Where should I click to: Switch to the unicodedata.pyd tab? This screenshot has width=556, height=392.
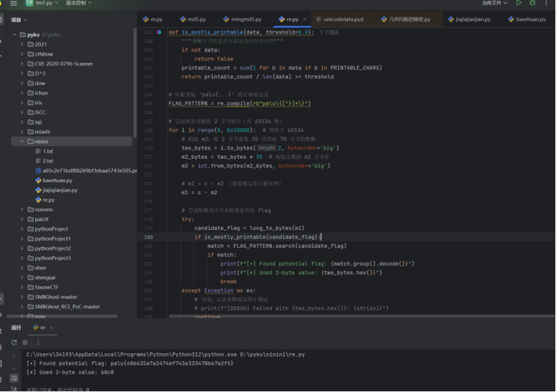[340, 19]
